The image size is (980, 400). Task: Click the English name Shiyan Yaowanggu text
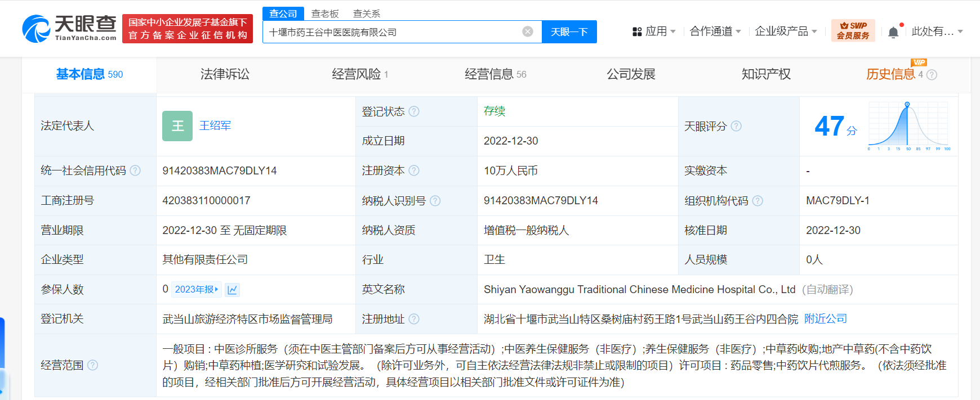pyautogui.click(x=640, y=290)
